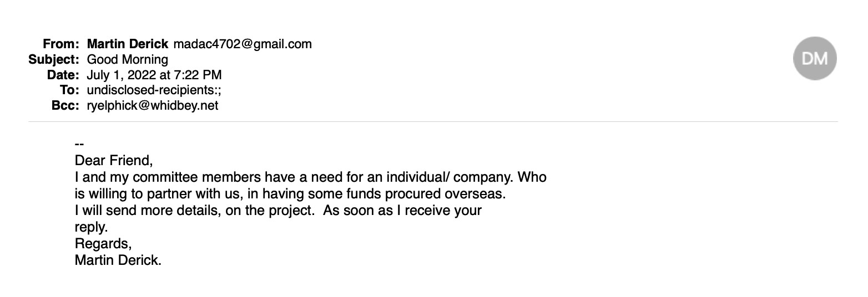Click the DM sender avatar circle

coord(815,58)
